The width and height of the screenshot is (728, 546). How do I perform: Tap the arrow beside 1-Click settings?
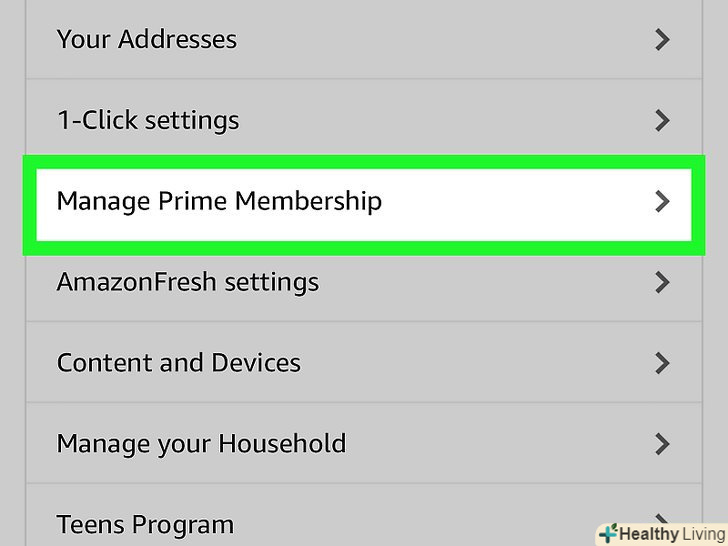click(x=661, y=121)
